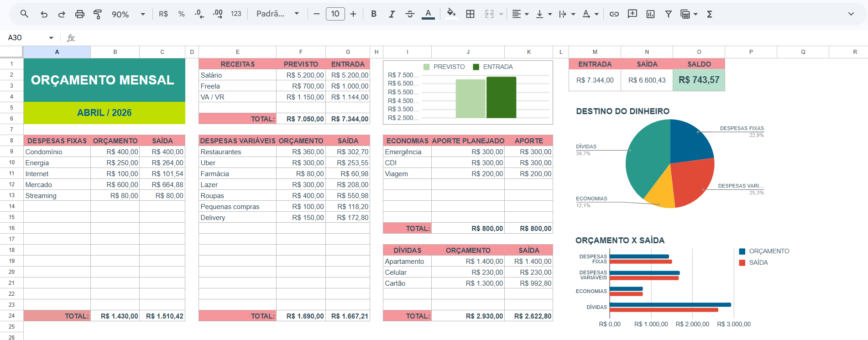This screenshot has height=340, width=868.
Task: Redo the last action
Action: (62, 14)
